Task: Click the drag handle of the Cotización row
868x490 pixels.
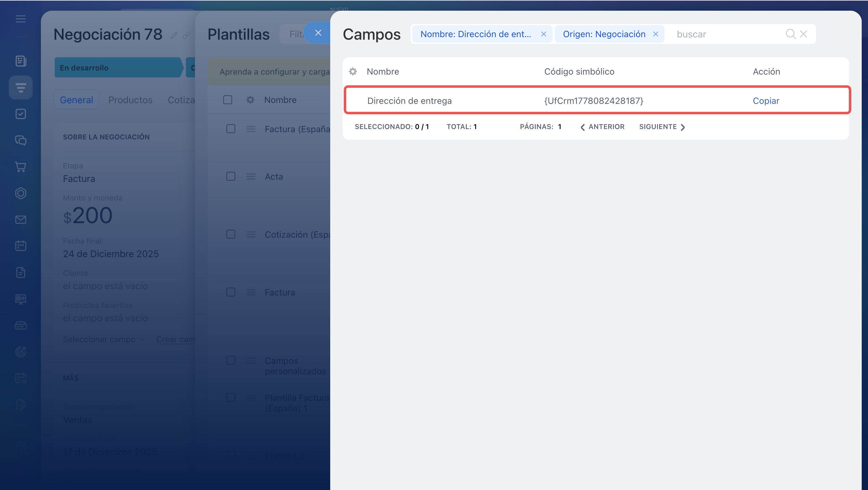Action: [x=251, y=234]
